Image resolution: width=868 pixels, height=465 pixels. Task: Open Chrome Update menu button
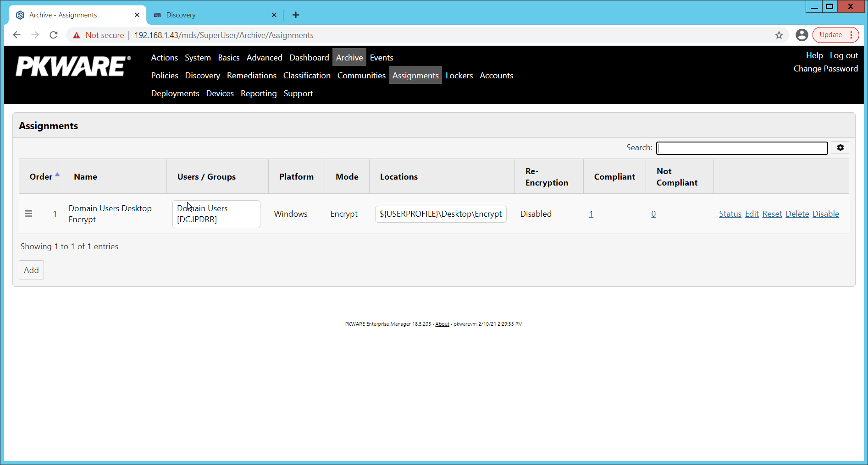835,35
